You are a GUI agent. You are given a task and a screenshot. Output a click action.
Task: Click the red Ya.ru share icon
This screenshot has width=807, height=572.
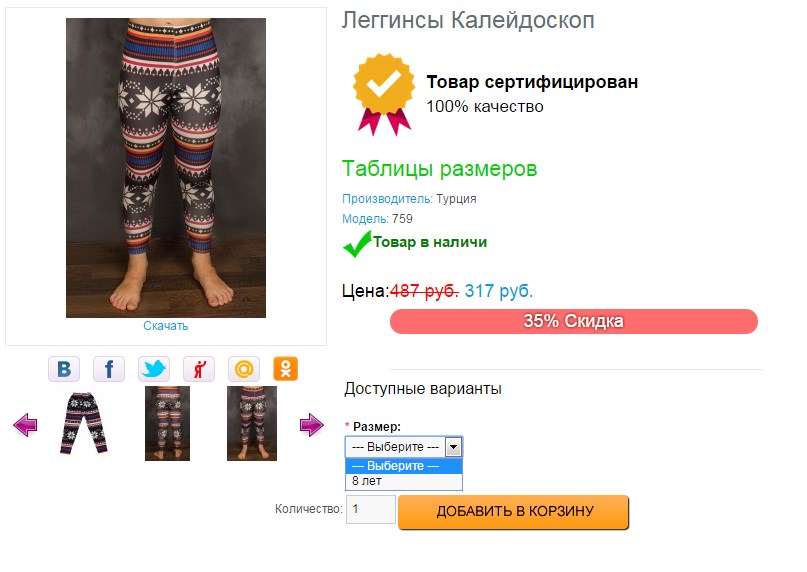pos(199,369)
